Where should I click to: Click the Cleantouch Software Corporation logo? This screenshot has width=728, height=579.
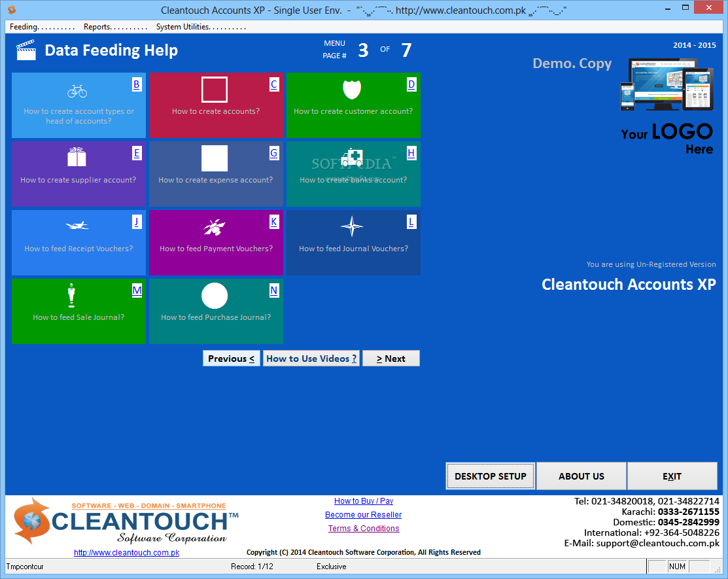tap(126, 521)
